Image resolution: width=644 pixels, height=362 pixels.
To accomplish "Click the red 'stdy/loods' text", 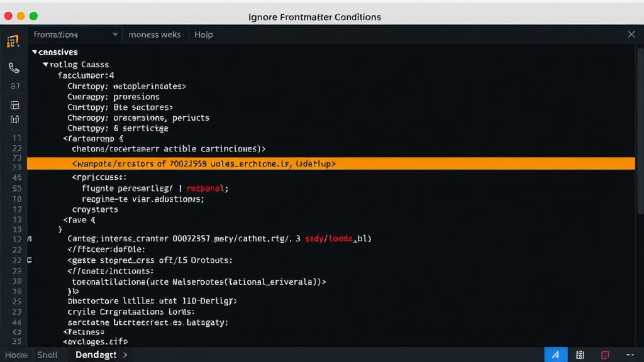I will 329,238.
